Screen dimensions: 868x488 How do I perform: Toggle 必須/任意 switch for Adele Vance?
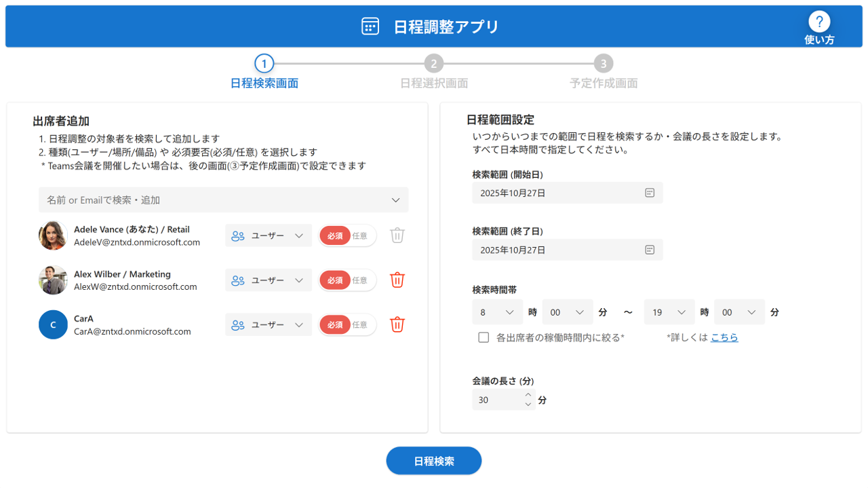click(347, 236)
